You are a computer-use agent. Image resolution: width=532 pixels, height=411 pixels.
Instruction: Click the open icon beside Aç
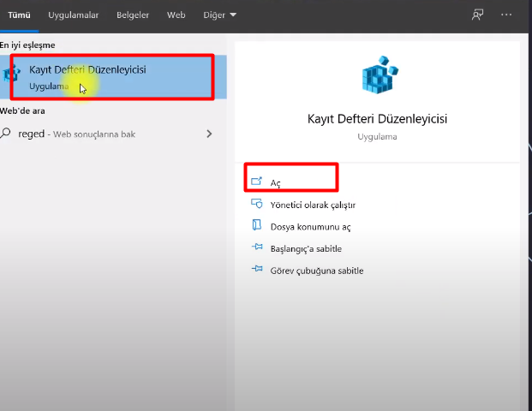256,181
